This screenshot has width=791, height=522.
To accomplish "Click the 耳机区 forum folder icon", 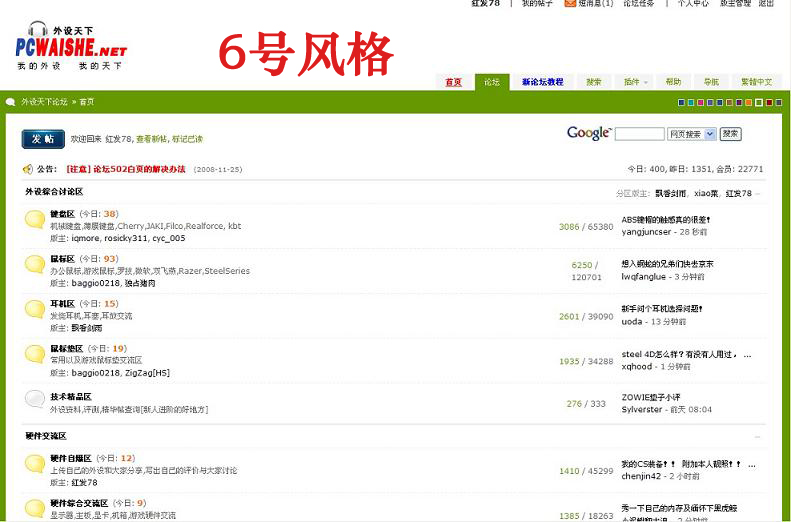I will click(34, 309).
